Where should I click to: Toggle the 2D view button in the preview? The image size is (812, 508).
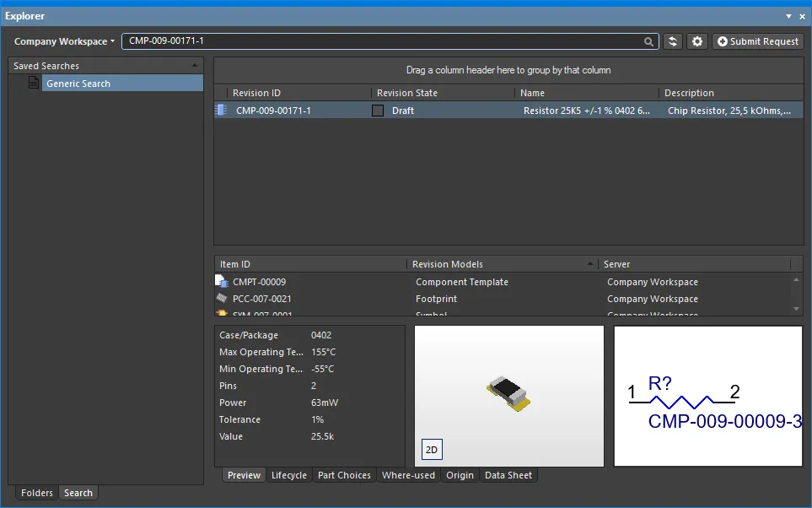(x=431, y=450)
